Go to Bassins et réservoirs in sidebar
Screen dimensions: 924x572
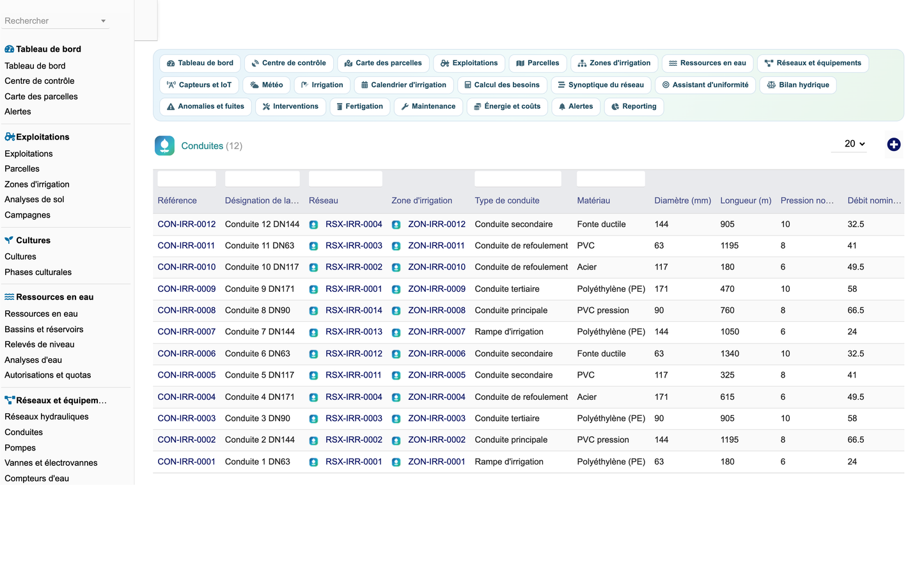(x=43, y=330)
